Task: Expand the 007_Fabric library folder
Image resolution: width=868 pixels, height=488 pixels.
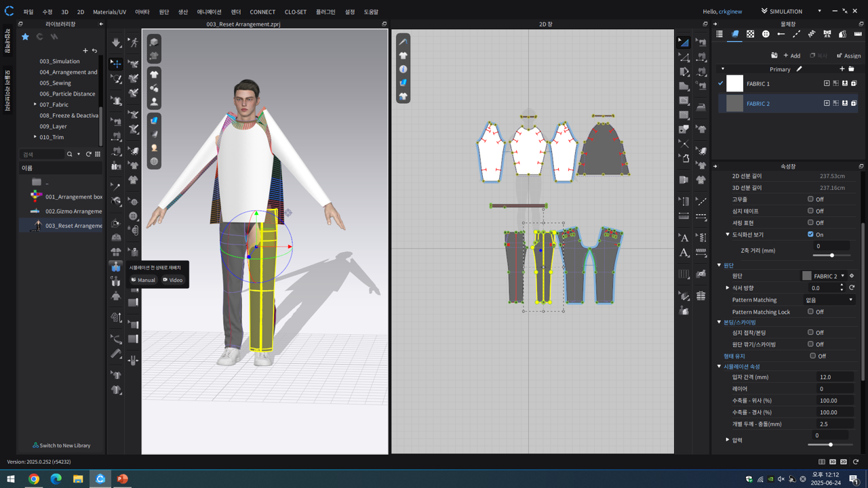Action: click(x=35, y=104)
